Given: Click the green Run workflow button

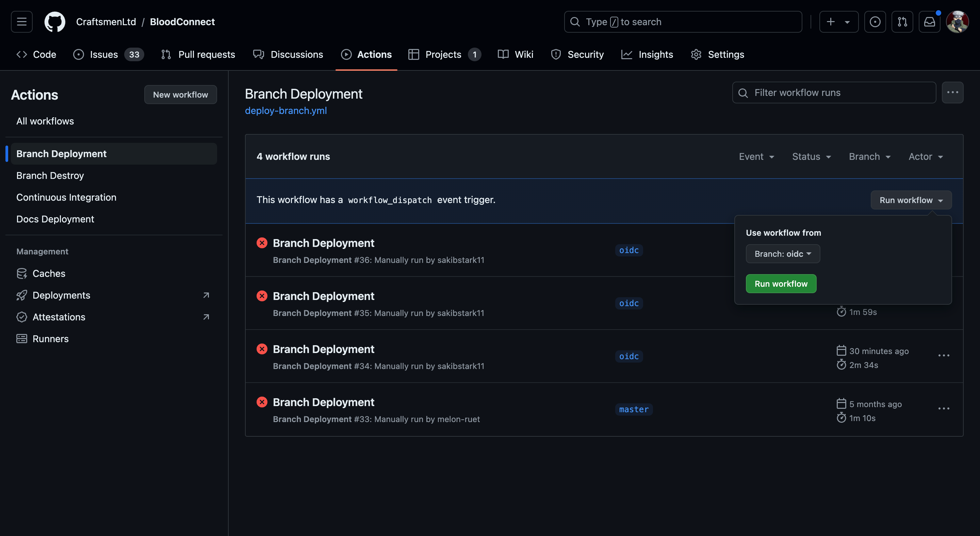Looking at the screenshot, I should tap(781, 284).
